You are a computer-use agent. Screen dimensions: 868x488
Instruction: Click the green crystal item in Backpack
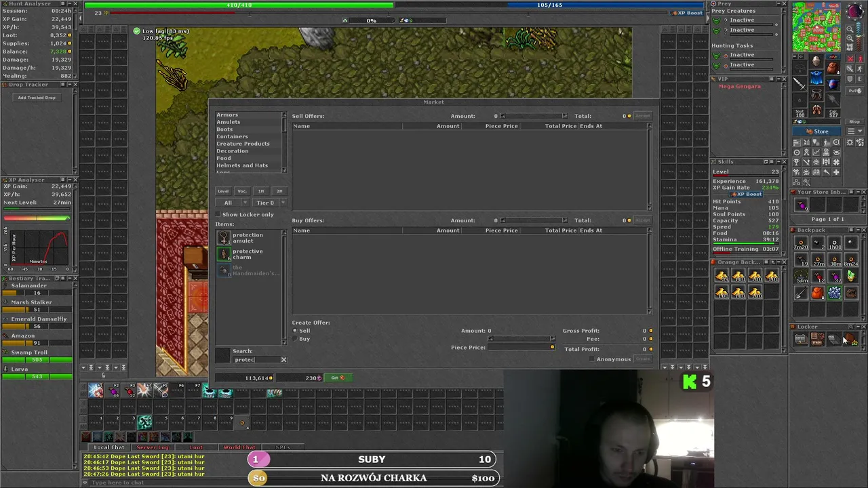[x=851, y=276]
